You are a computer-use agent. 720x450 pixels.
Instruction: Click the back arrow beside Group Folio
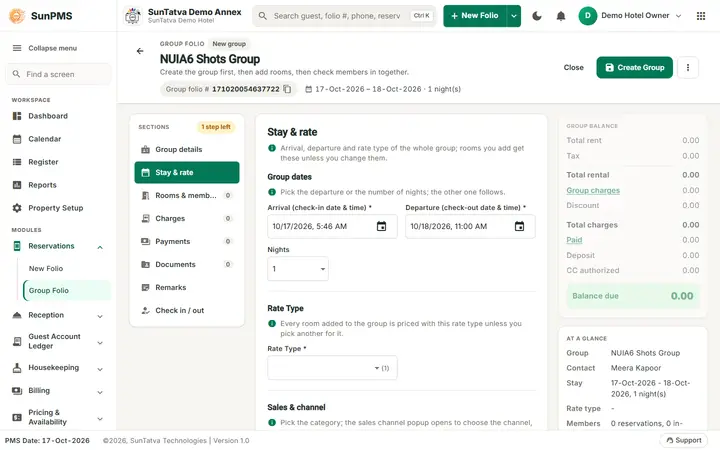coord(140,51)
